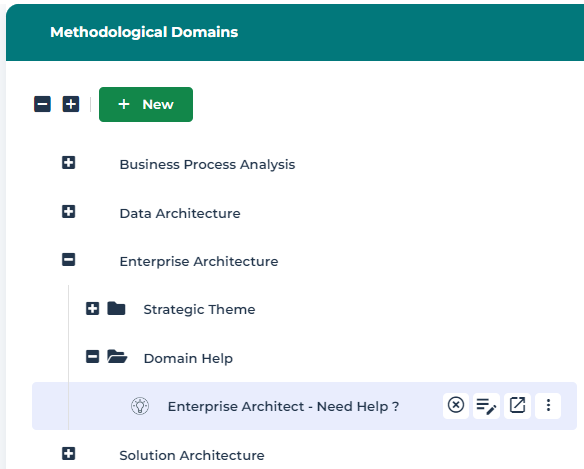Image resolution: width=584 pixels, height=469 pixels.
Task: Select the Business Process Analysis tree item
Action: coord(207,164)
